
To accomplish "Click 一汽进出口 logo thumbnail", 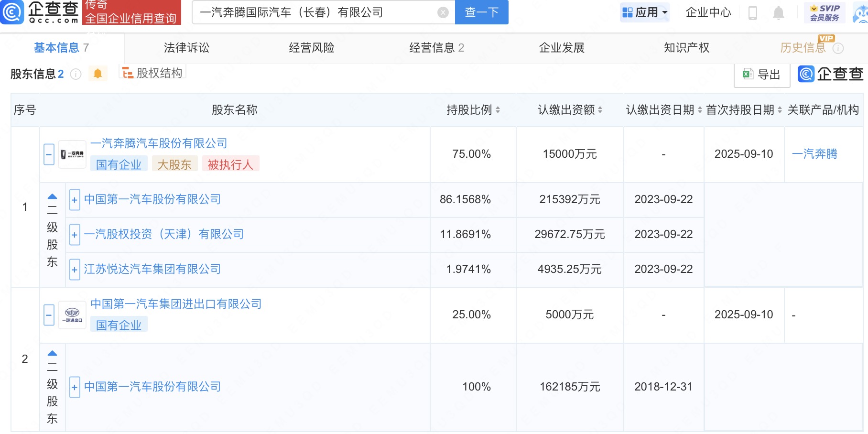I will [x=72, y=315].
